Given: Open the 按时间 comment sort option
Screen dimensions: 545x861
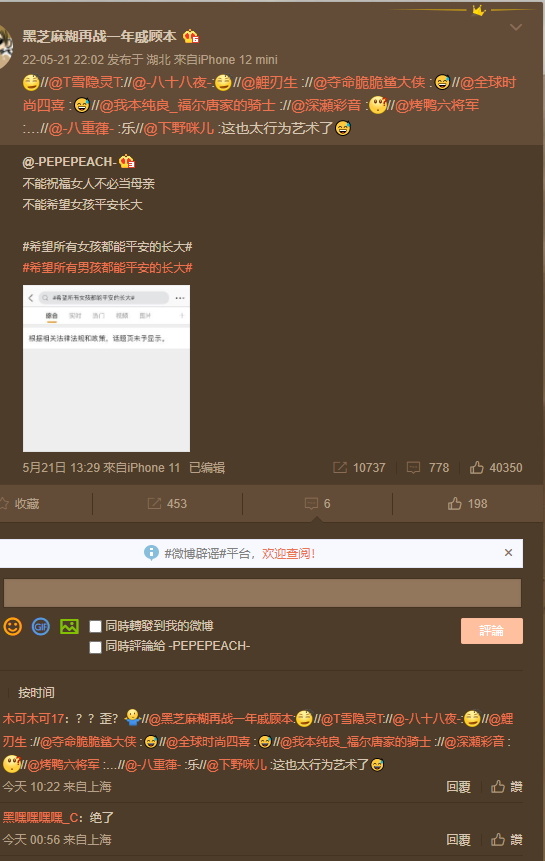Looking at the screenshot, I should [x=36, y=693].
